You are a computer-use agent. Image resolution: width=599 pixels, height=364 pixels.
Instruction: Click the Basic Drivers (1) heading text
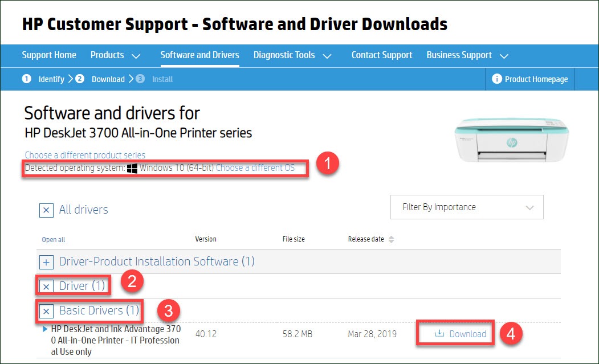coord(99,310)
